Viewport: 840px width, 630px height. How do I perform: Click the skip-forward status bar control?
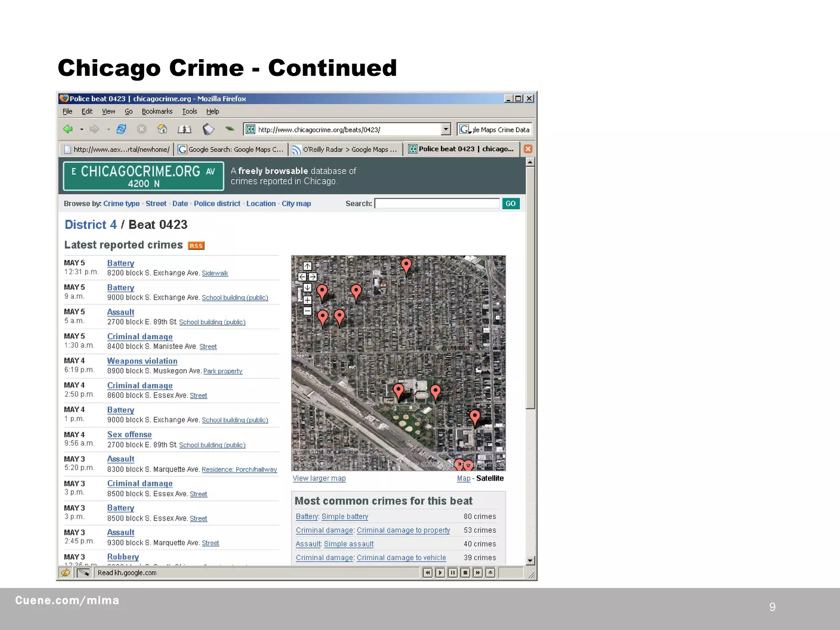(x=478, y=573)
